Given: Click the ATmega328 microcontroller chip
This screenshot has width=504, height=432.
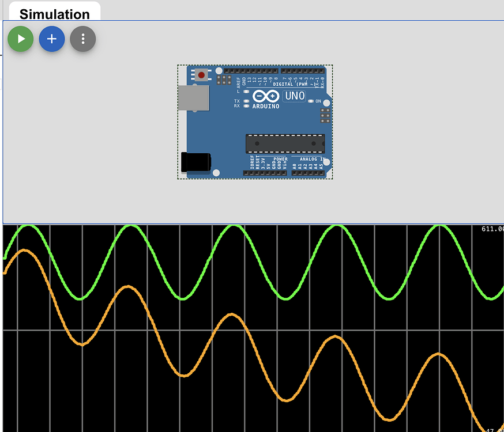Looking at the screenshot, I should pyautogui.click(x=284, y=143).
